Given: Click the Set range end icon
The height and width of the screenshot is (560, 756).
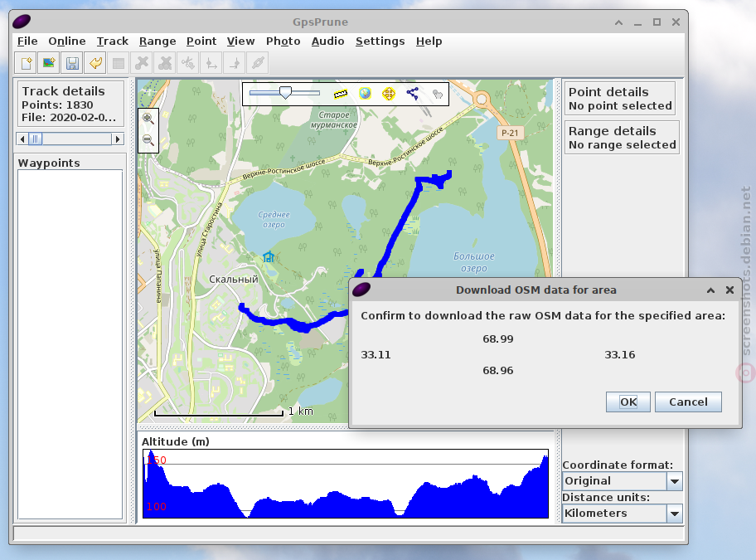Looking at the screenshot, I should click(235, 63).
